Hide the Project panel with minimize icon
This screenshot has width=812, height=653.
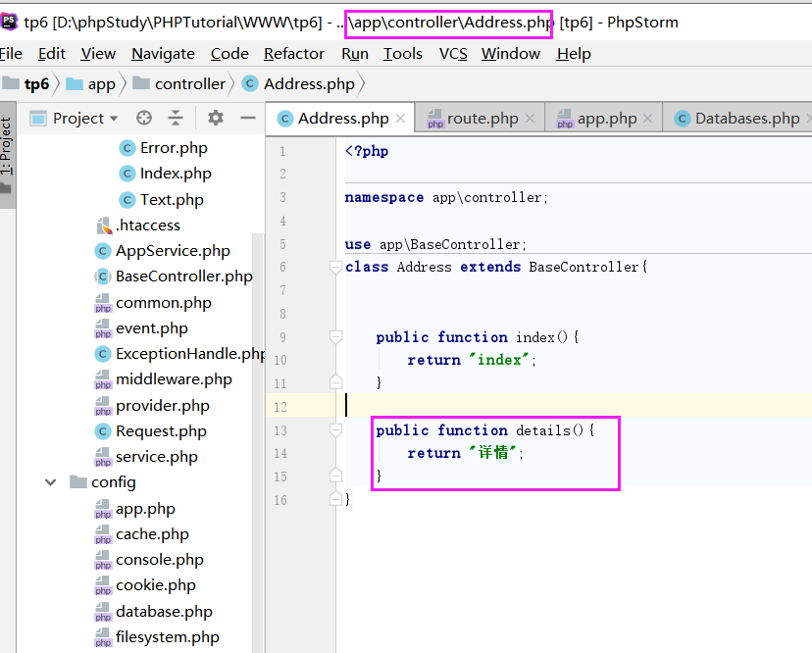point(248,119)
